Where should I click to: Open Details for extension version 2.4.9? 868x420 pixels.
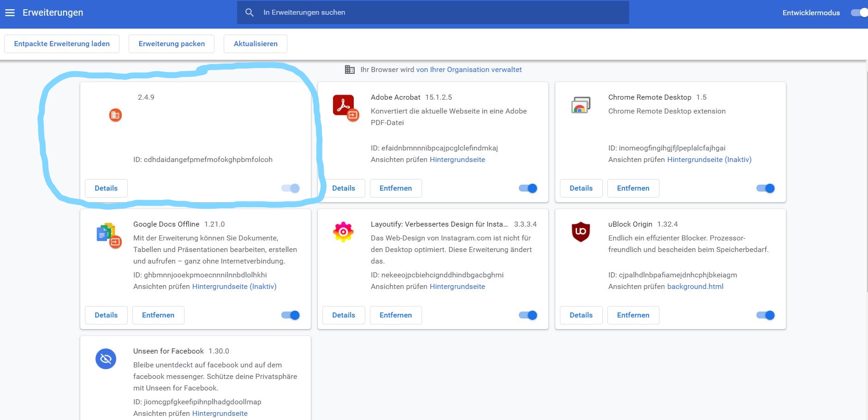click(106, 188)
